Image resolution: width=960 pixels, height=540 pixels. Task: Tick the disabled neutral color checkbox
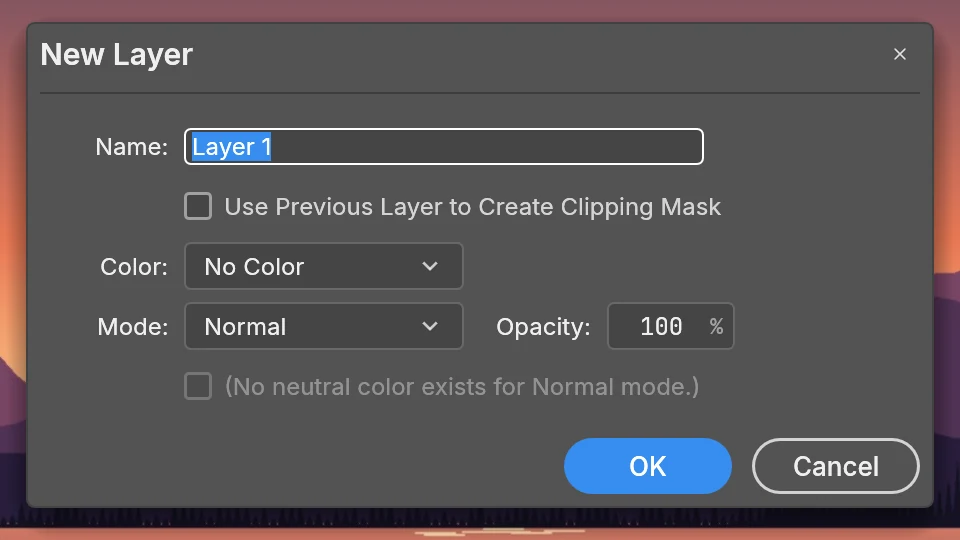(198, 386)
